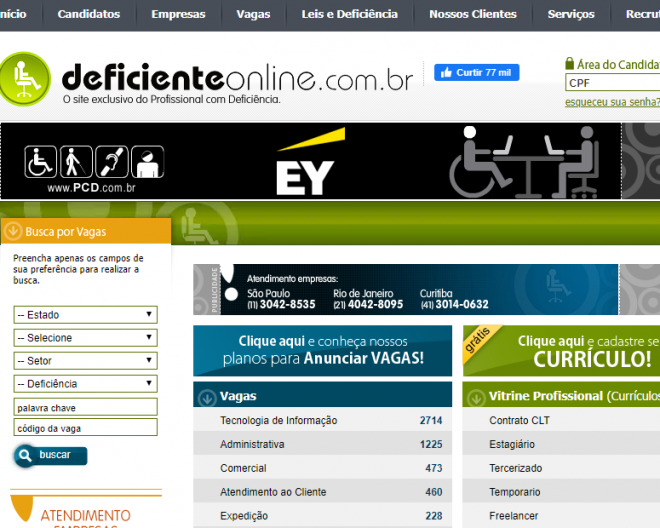Click the hearing impairment ear icon
Image resolution: width=660 pixels, height=528 pixels.
[112, 161]
